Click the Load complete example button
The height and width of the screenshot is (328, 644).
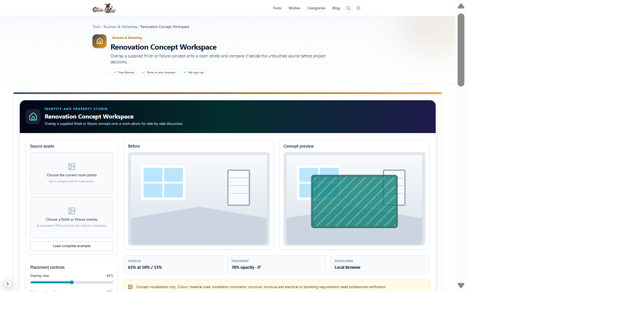(x=72, y=246)
